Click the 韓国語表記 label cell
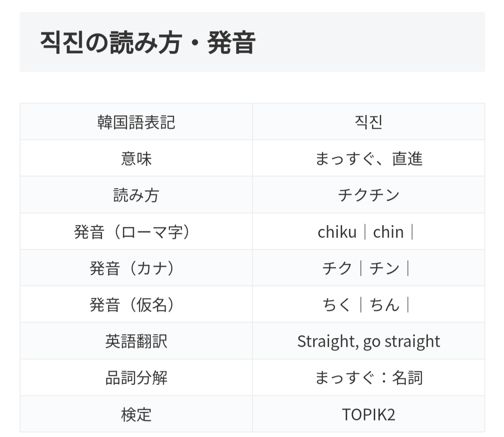The width and height of the screenshot is (504, 437). (x=136, y=122)
